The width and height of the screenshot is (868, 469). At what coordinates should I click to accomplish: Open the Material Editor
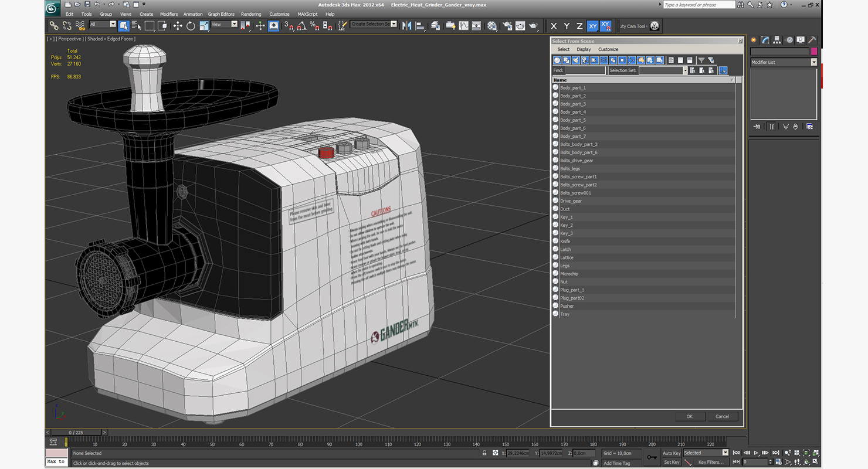[x=492, y=26]
